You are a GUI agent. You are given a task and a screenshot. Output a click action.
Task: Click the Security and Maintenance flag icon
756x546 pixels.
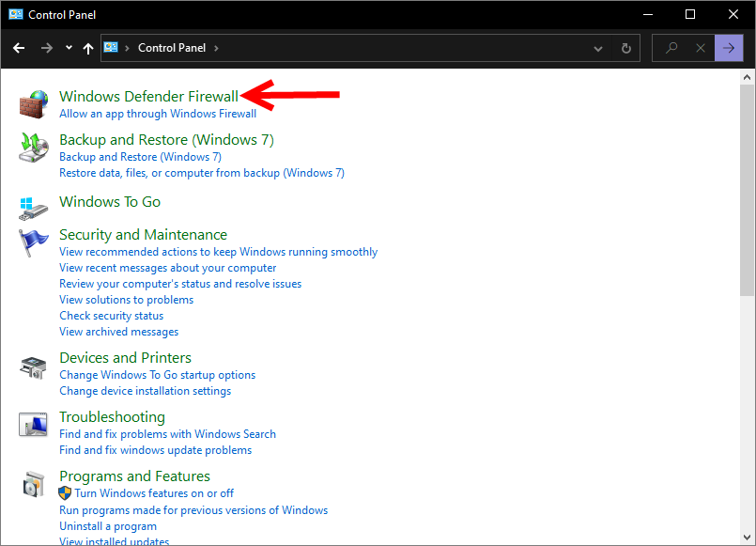[33, 242]
